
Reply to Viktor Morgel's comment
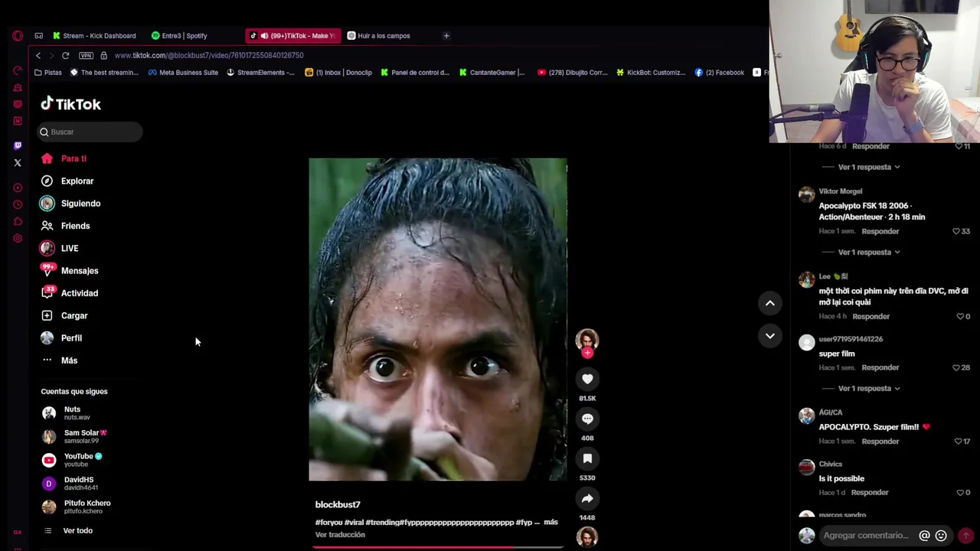tap(880, 231)
